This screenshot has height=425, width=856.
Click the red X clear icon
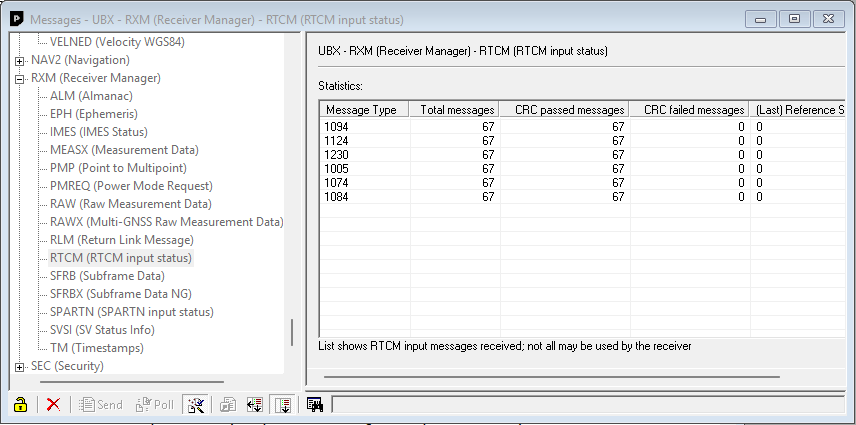pos(54,404)
